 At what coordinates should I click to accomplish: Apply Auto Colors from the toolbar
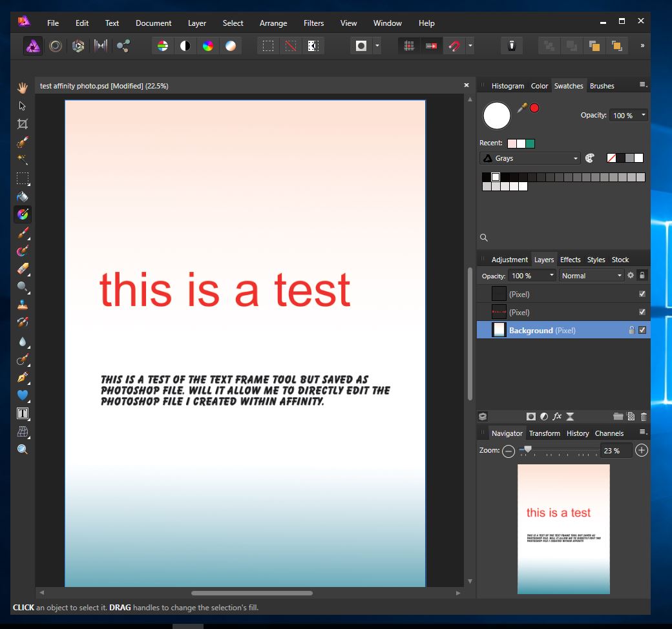click(x=208, y=46)
